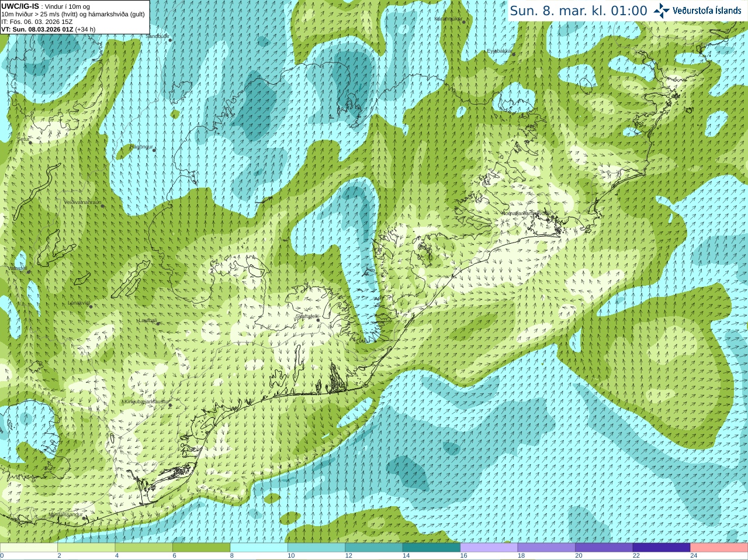Select the Setur station label
748x560 pixels.
23,139
